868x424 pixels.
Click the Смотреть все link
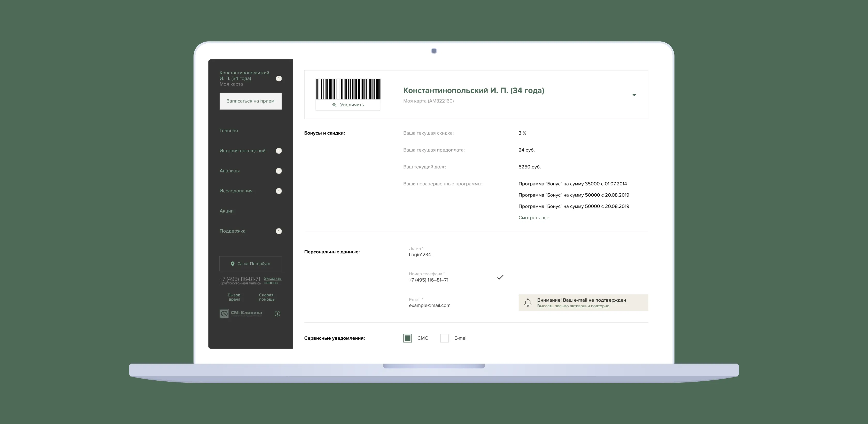(x=534, y=218)
